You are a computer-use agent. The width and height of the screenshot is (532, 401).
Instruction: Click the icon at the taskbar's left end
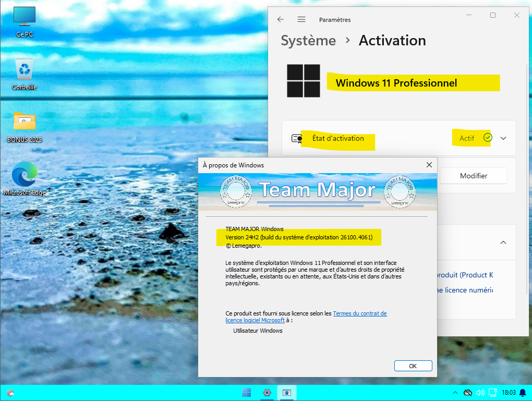click(x=10, y=393)
